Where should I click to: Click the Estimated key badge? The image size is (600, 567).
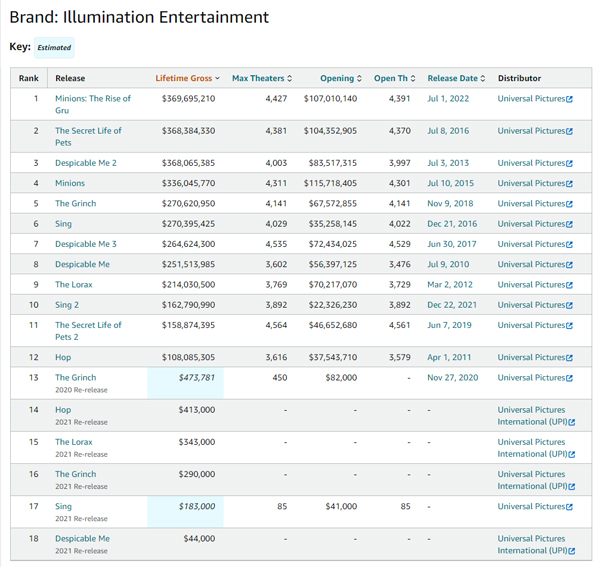coord(54,47)
